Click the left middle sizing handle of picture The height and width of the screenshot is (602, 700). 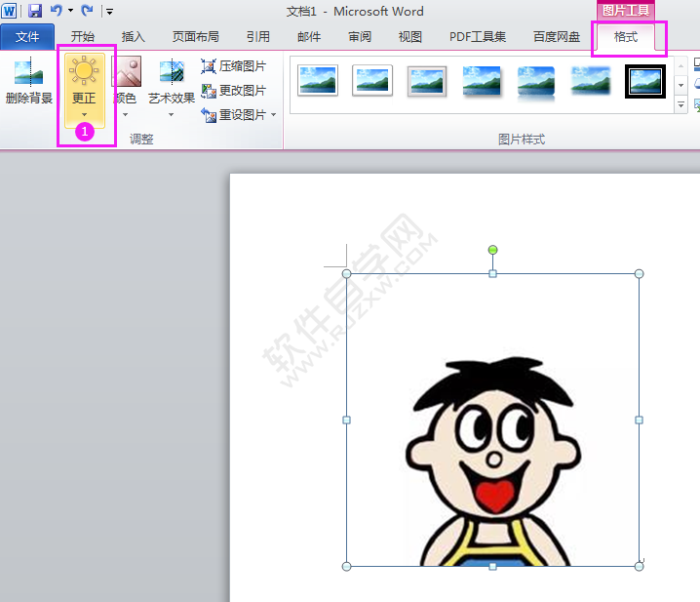tap(346, 421)
